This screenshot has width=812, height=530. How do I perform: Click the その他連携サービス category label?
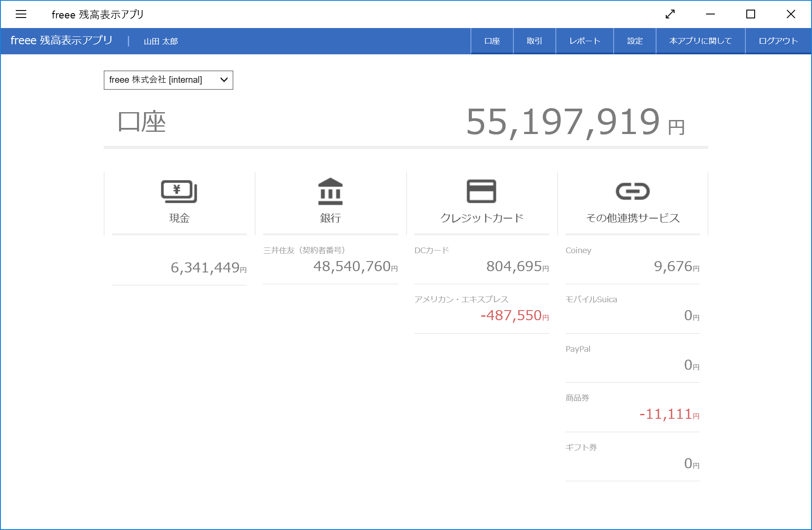tap(633, 218)
